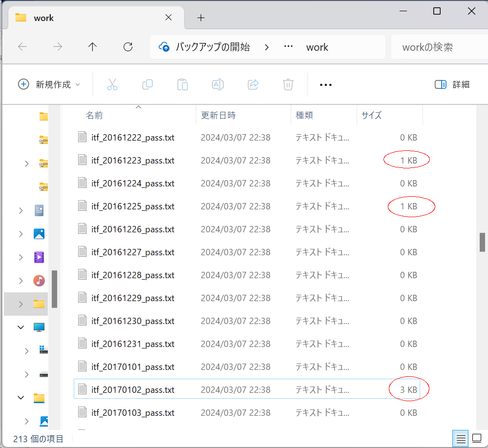Select file itf_20161230_pass.txt
This screenshot has width=488, height=448.
pyautogui.click(x=247, y=321)
